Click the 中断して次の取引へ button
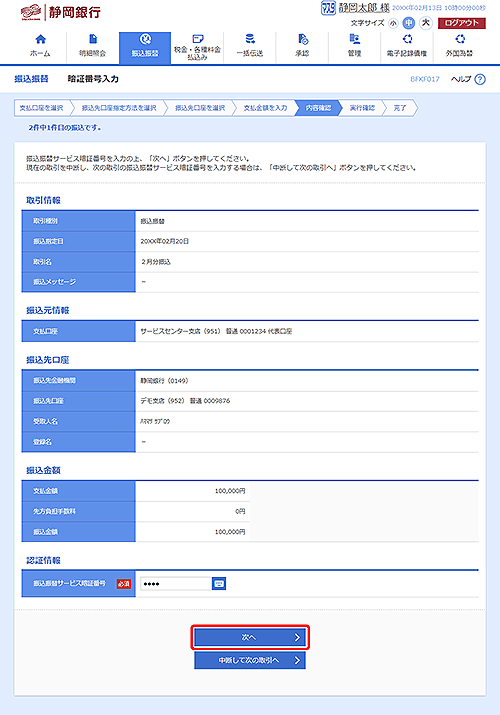500x715 pixels. [250, 660]
